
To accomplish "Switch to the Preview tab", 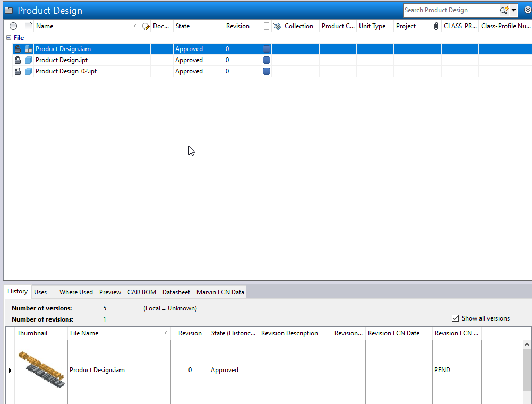I will point(110,292).
